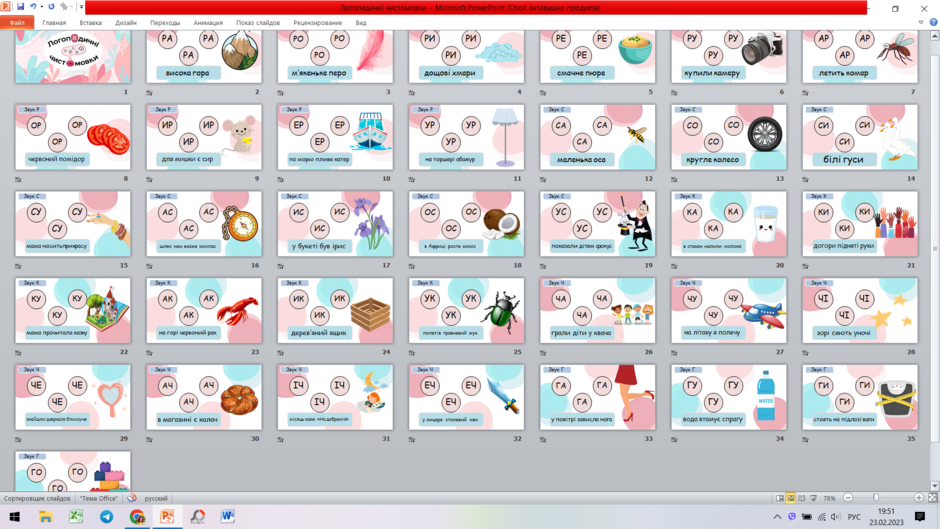Switch to the Вставка ribbon tab
Screen dimensions: 940x529
click(x=91, y=23)
